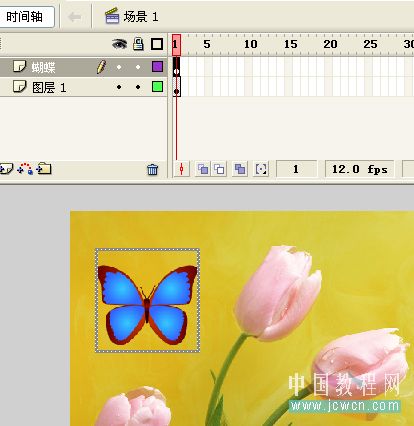The height and width of the screenshot is (426, 414).
Task: Click the 时间轴 timeline button
Action: 27,17
